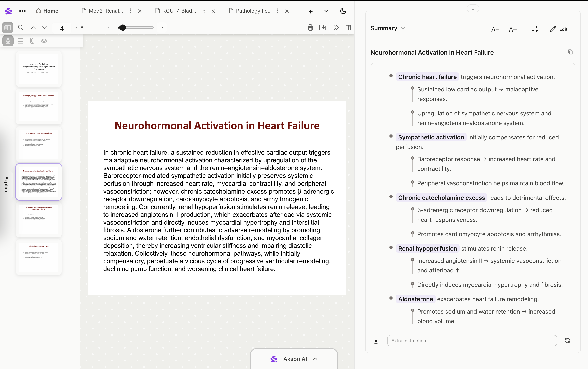Toggle the left sidebar panel button
Screen dimensions: 588x369
8,28
